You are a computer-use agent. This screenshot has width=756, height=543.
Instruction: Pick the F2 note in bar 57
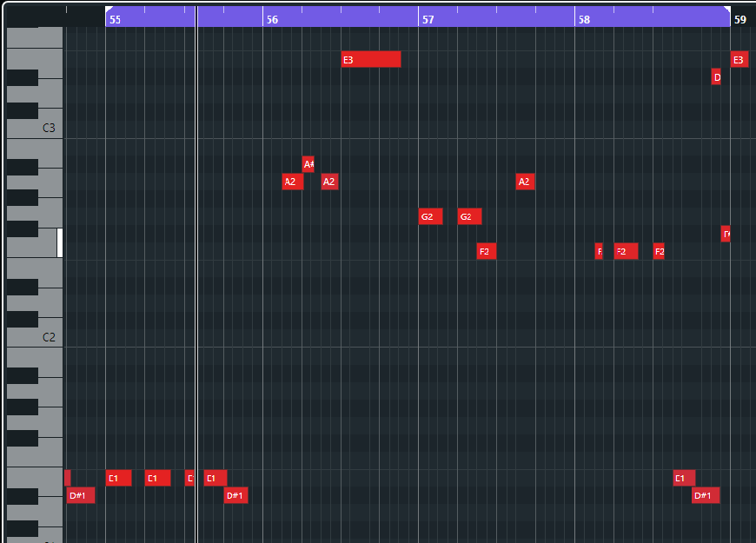coord(487,251)
